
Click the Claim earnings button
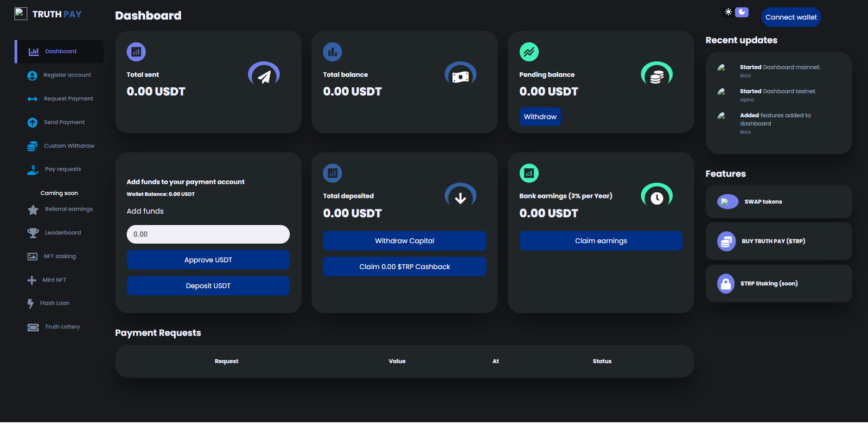point(601,241)
